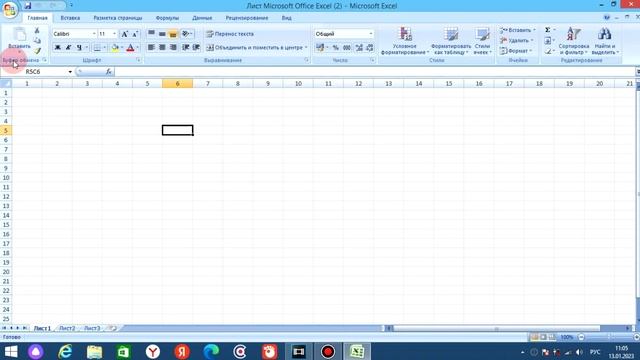Viewport: 640px width, 360px height.
Task: Open Найти и выделить menu
Action: 605,41
